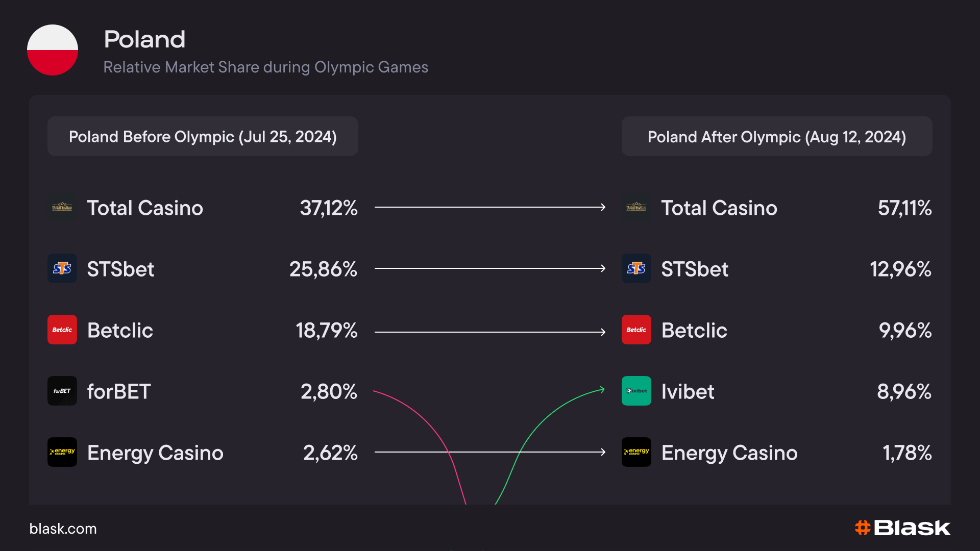The image size is (980, 551).
Task: Click the left Energy Casino logo icon
Action: pos(62,452)
